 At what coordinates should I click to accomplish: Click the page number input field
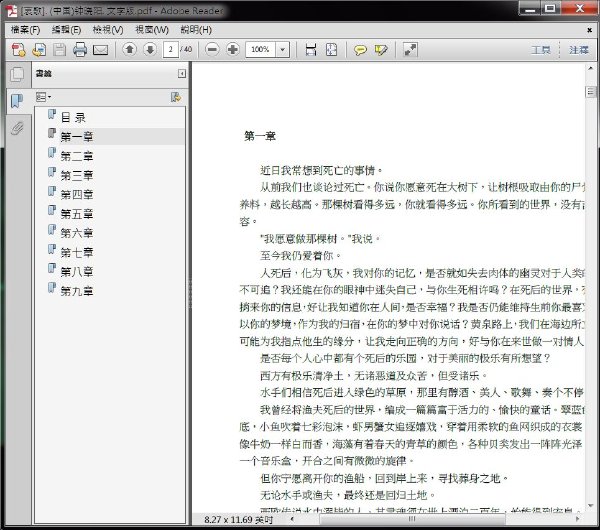(x=171, y=49)
